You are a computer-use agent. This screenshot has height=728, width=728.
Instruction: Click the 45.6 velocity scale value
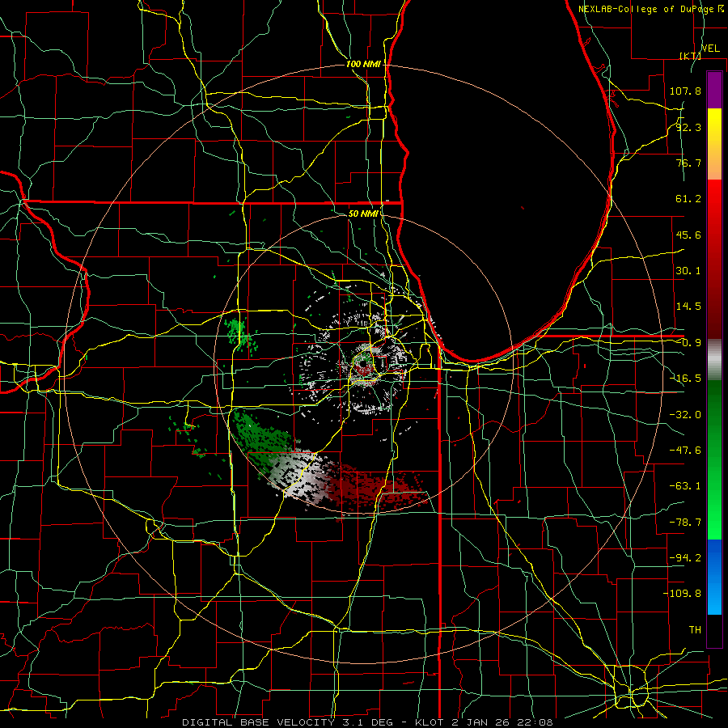(688, 235)
